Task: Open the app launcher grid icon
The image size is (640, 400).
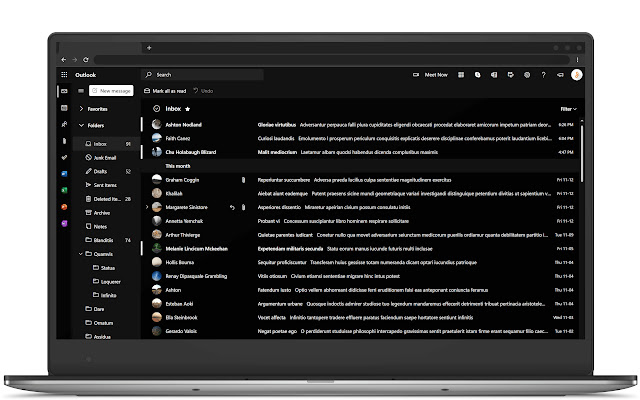Action: (64, 75)
